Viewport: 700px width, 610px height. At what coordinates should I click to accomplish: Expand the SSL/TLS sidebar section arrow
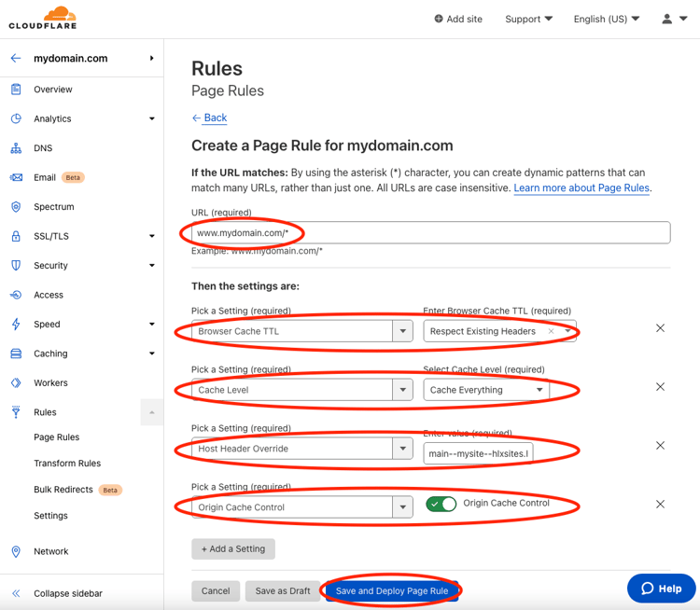[x=152, y=236]
